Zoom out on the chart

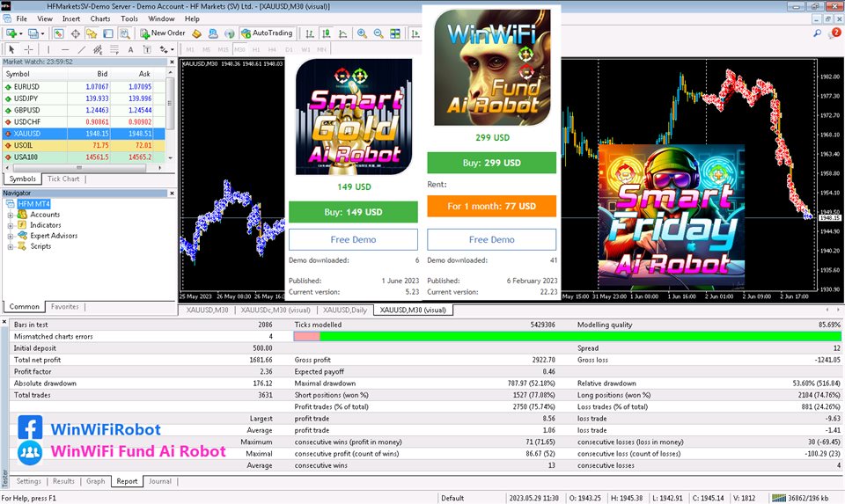tap(378, 33)
